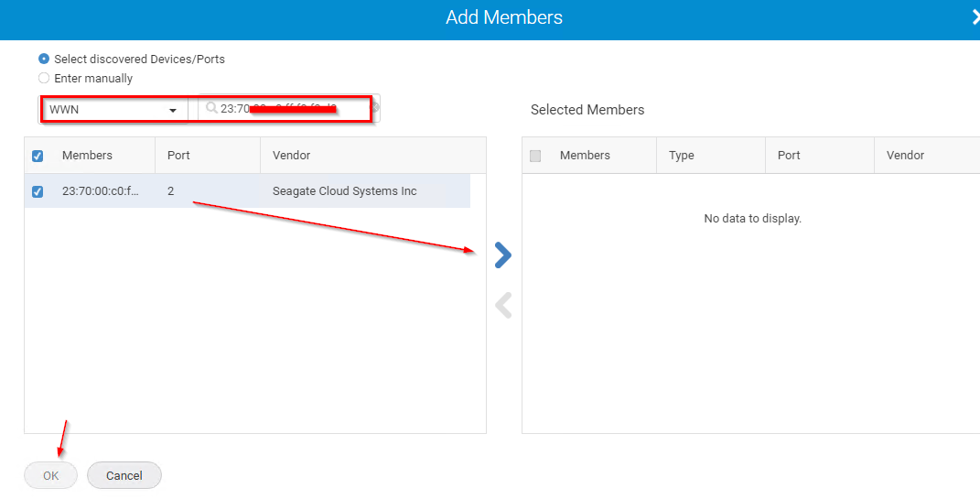Click the OK button
Image resolution: width=980 pixels, height=499 pixels.
point(50,475)
